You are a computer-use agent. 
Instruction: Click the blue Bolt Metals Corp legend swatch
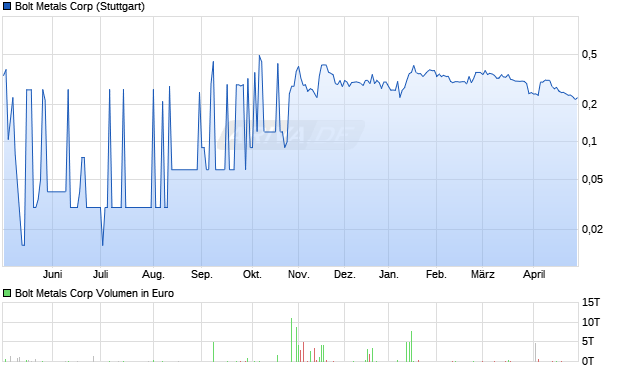[7, 6]
